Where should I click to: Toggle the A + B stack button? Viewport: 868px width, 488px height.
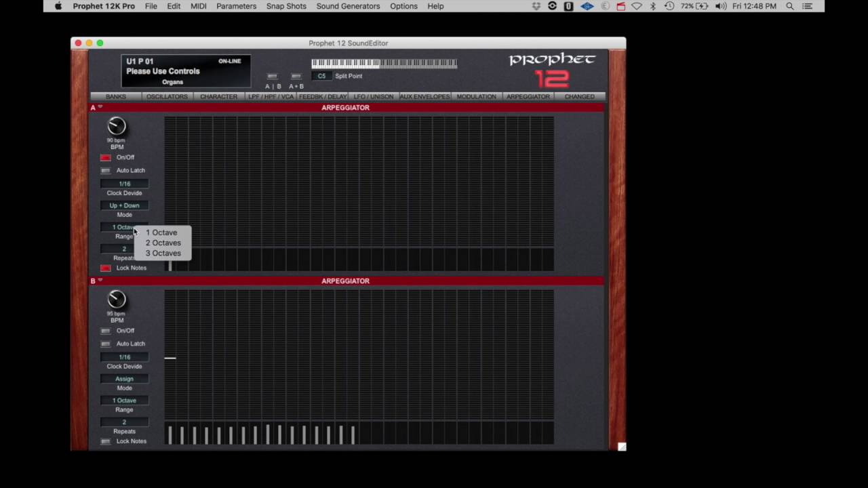pos(296,76)
